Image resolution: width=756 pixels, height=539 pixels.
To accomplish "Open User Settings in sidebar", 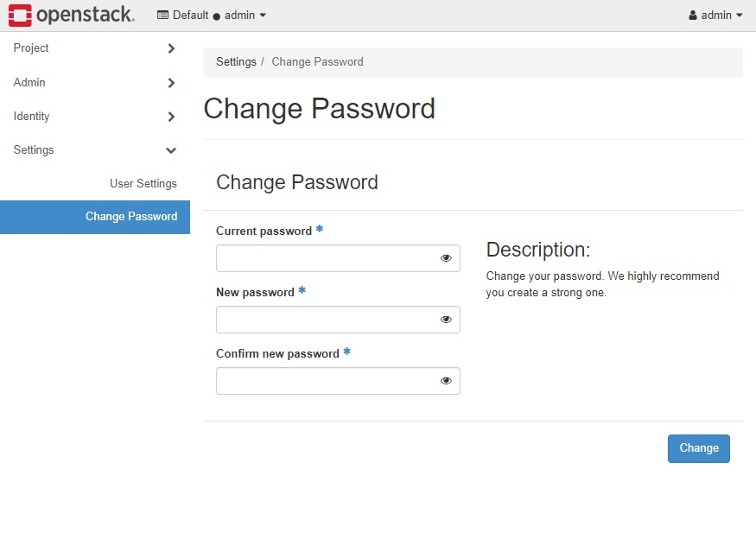I will [143, 184].
